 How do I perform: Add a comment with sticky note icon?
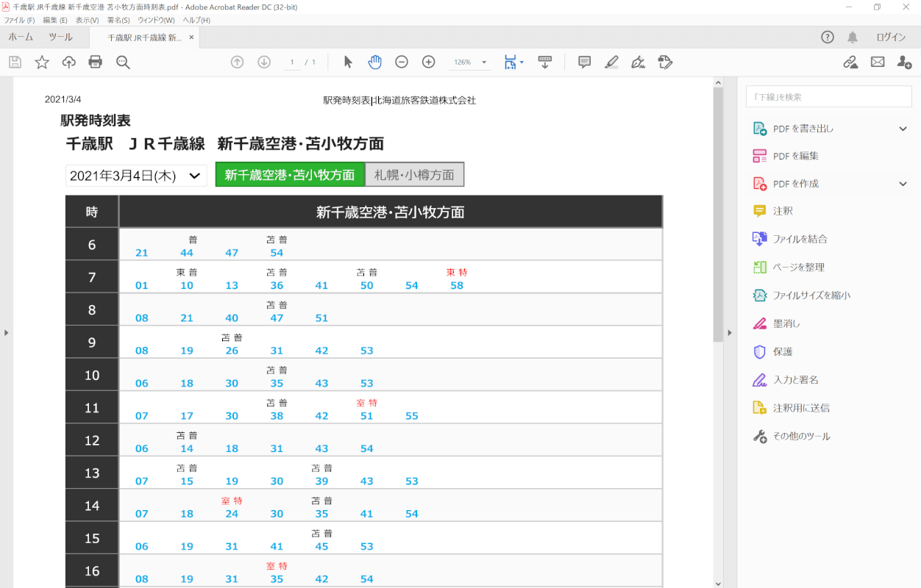pos(585,62)
